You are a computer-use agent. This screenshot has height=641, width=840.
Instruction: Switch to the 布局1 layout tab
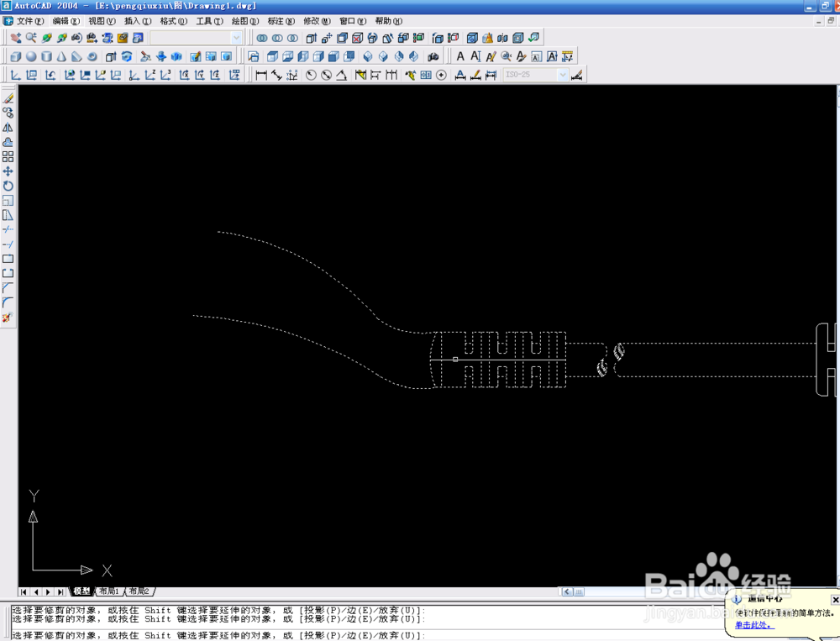coord(109,591)
